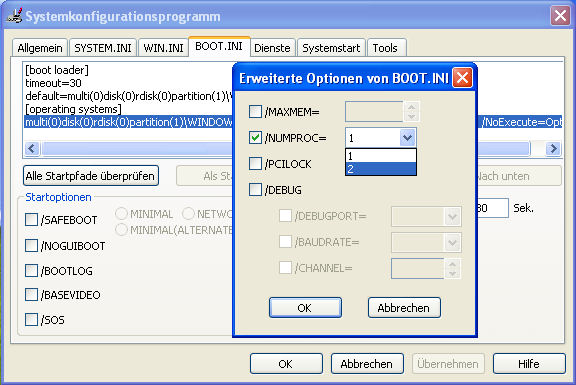
Task: Switch to the SYSTEM.INI tab
Action: 103,48
